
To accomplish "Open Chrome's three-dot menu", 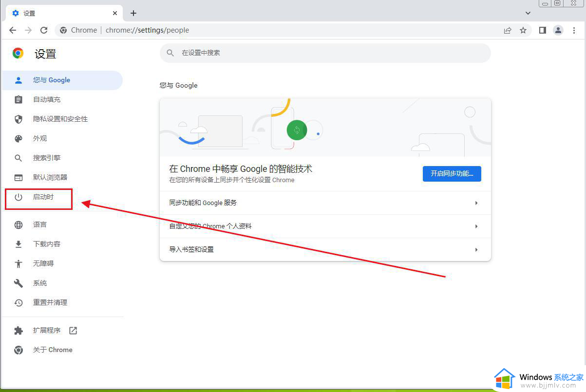I will (575, 30).
